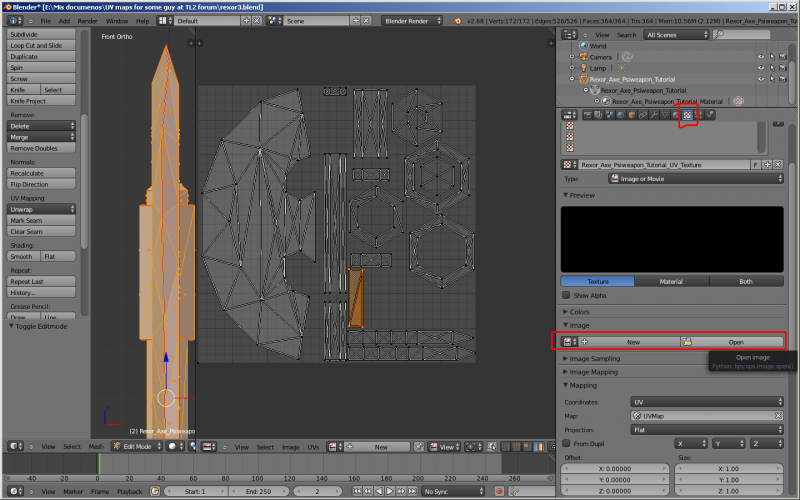Click the Modifiers wrench icon in properties
This screenshot has height=500, width=800.
coord(653,116)
